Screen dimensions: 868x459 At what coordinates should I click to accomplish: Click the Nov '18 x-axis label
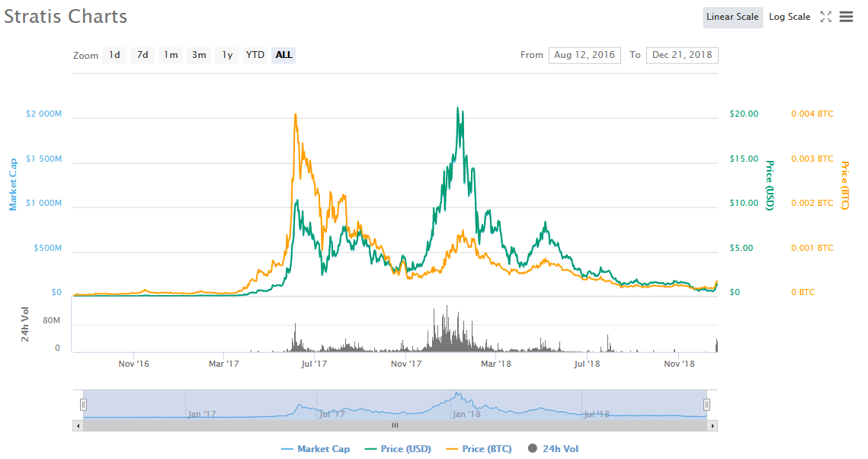[679, 364]
